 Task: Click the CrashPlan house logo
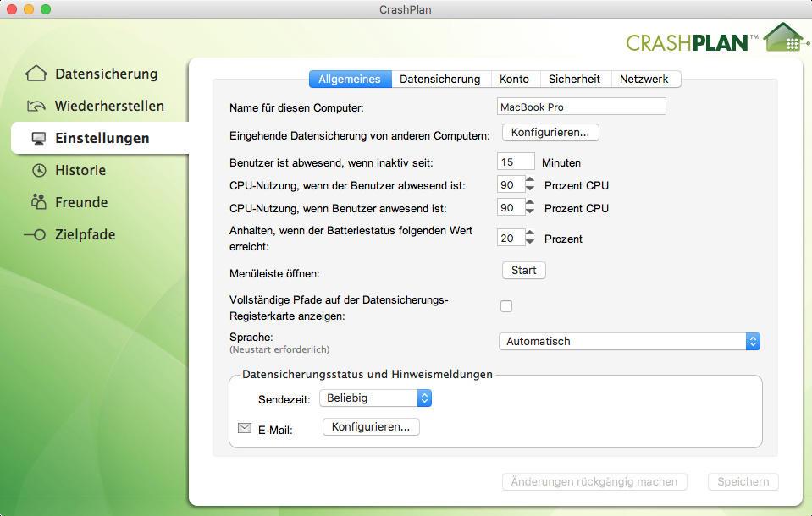pyautogui.click(x=784, y=37)
